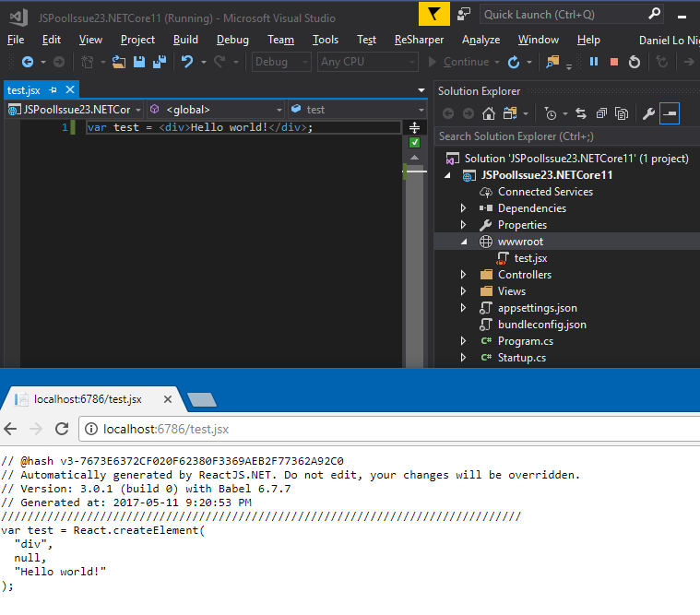Image resolution: width=700 pixels, height=615 pixels.
Task: Open Properties wrench icon in Solution Explorer
Action: [648, 113]
